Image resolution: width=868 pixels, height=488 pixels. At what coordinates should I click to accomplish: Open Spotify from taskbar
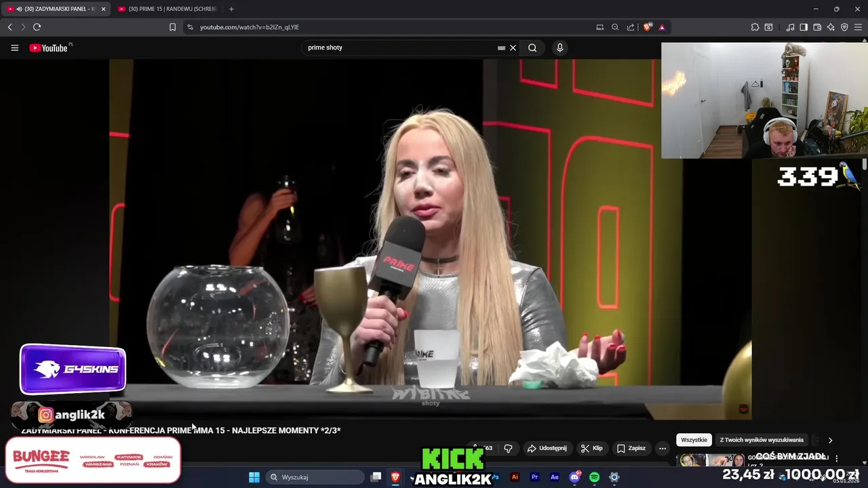tap(595, 477)
